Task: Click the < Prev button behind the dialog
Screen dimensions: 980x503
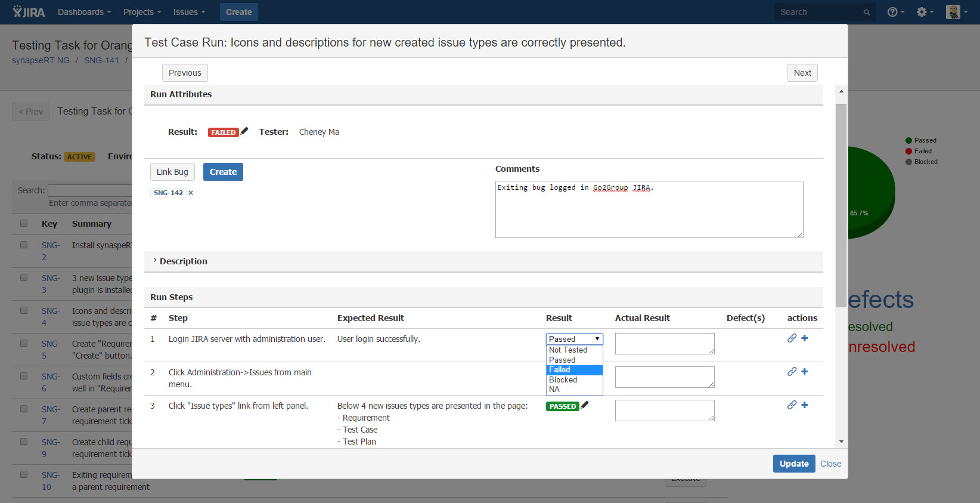Action: [30, 112]
